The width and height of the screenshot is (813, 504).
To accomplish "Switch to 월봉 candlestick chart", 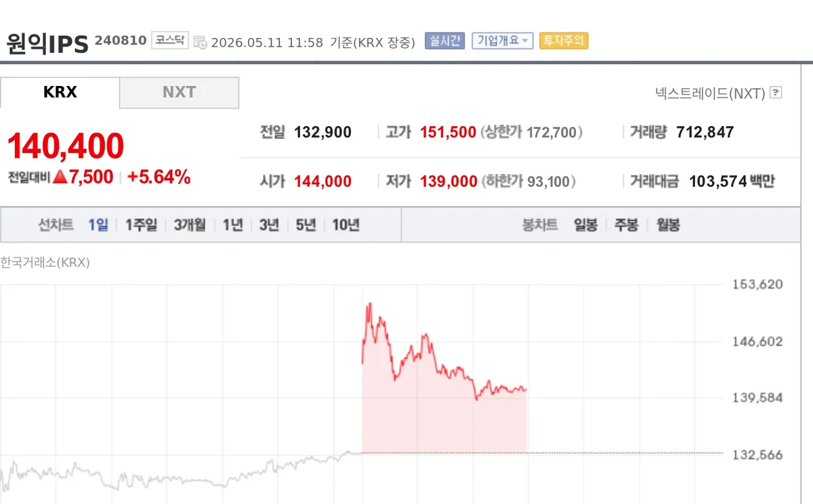I will pos(668,226).
